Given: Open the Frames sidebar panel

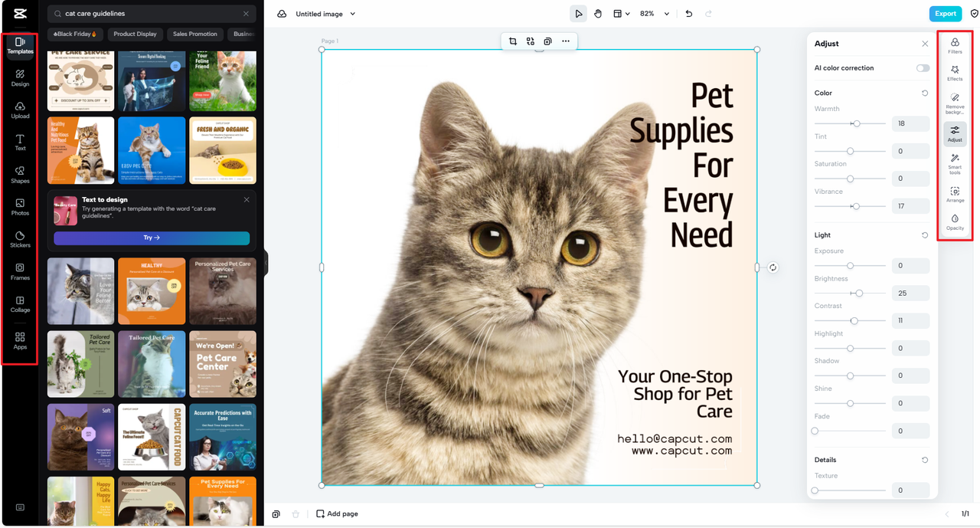Looking at the screenshot, I should click(x=21, y=271).
